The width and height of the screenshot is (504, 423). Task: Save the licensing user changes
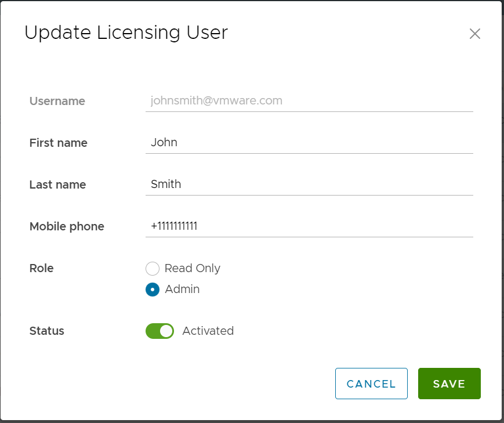click(449, 384)
